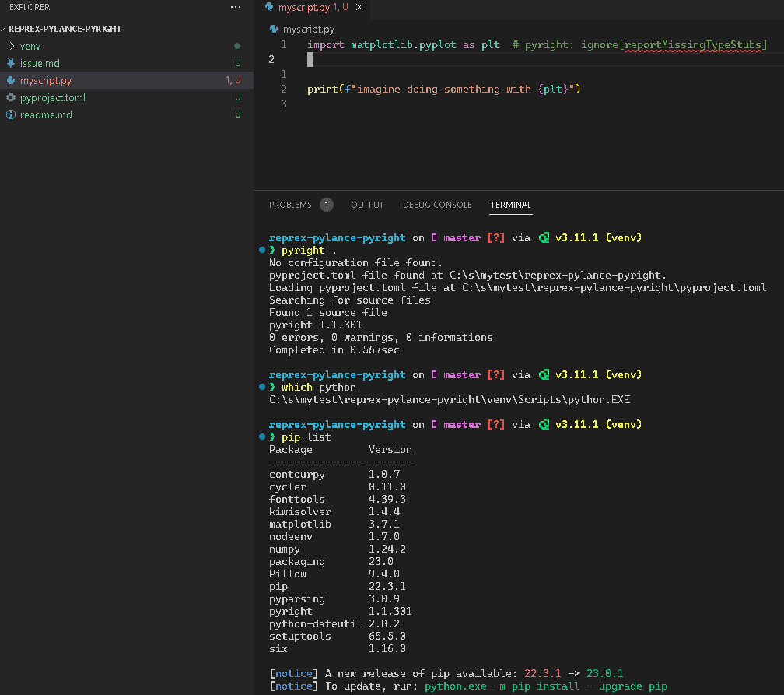The height and width of the screenshot is (695, 784).
Task: Click the Pillow 9.4.0 row in pip list
Action: click(334, 574)
